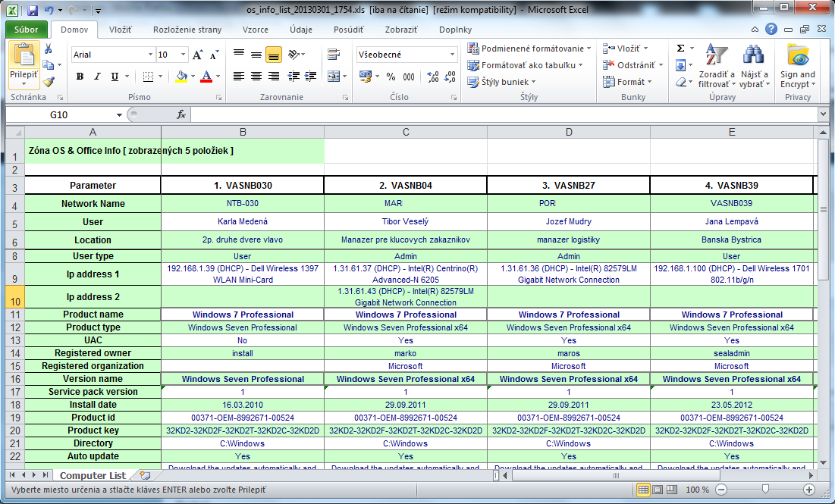This screenshot has width=835, height=504.
Task: Align text to top of cell
Action: tap(239, 54)
